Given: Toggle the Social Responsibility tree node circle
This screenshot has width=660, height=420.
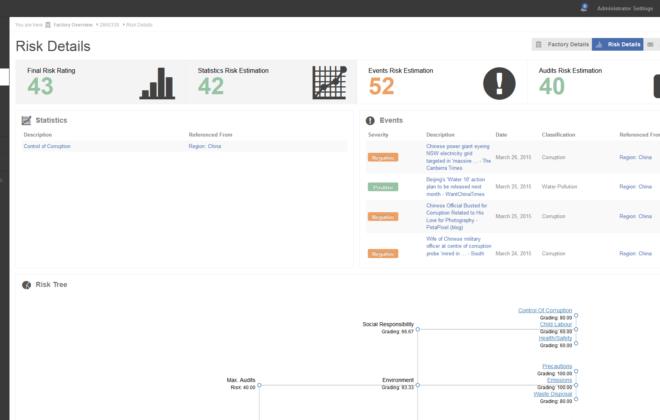Looking at the screenshot, I should pos(418,329).
